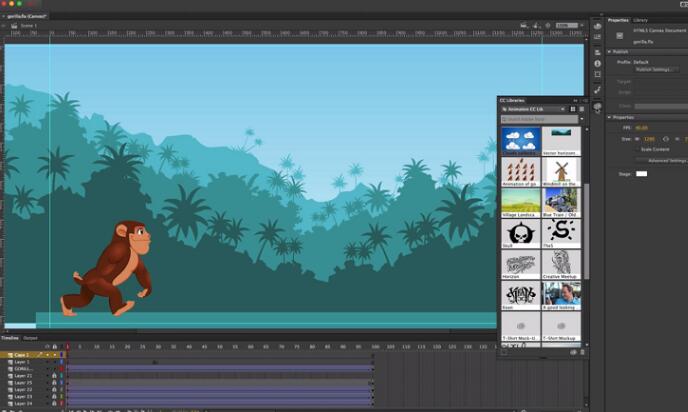Click the HTML5 Canvas document icon in Properties
This screenshot has height=412, width=688.
coord(620,36)
